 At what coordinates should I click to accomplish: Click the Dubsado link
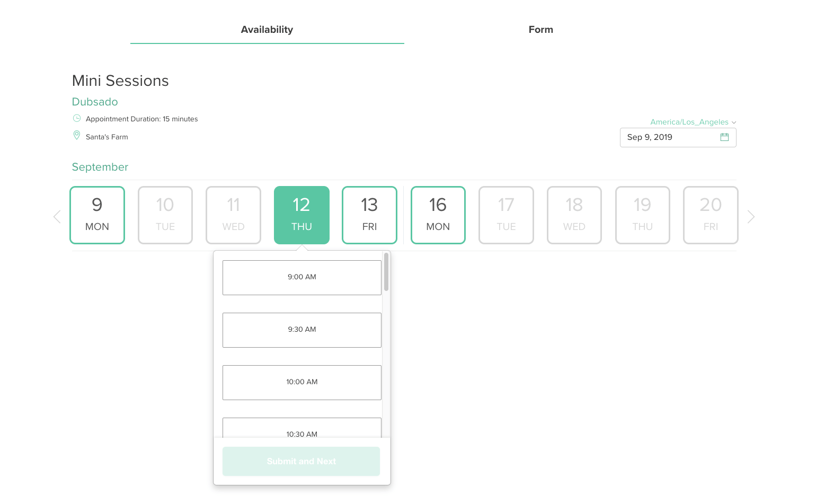[95, 102]
